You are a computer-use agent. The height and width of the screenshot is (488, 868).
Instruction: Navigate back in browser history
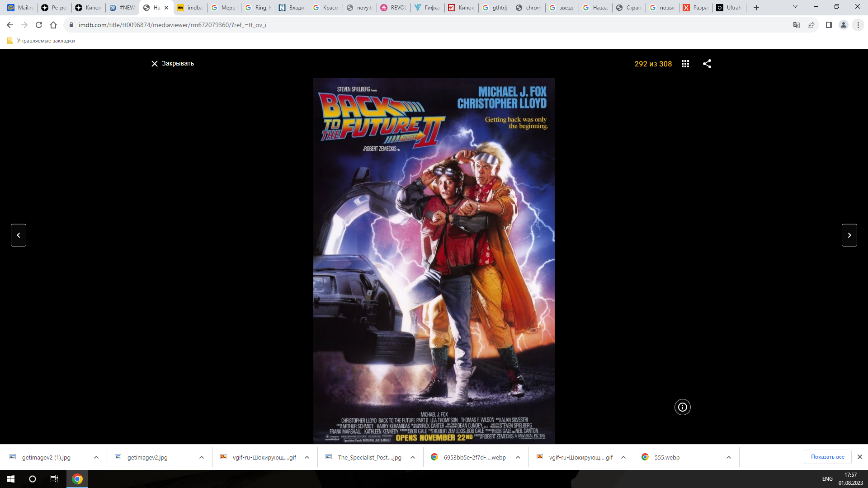coord(10,25)
